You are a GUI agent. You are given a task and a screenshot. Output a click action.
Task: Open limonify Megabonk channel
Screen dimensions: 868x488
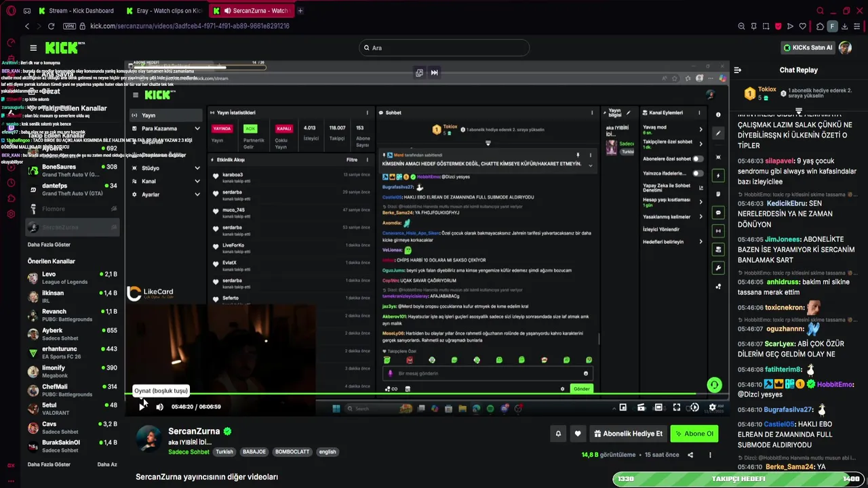coord(73,371)
